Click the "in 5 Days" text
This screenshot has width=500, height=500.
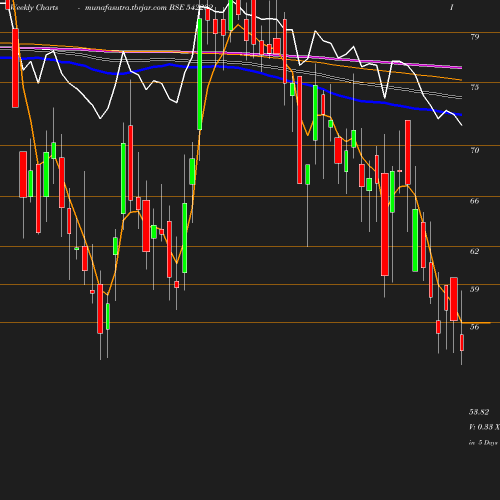coord(483,443)
